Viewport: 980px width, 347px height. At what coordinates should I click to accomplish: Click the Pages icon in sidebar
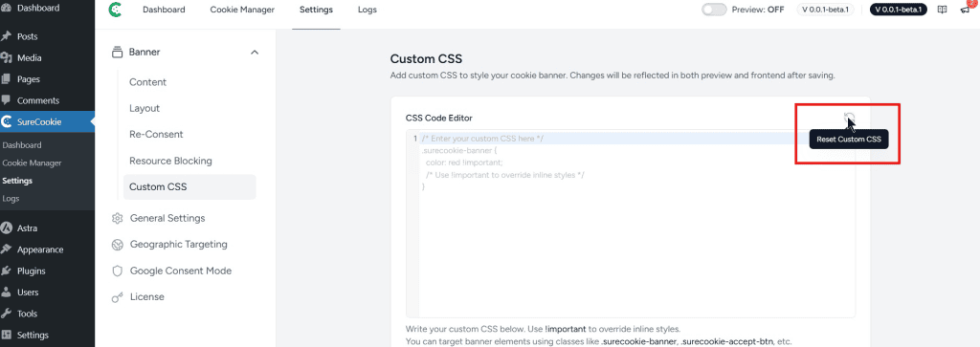pos(7,79)
